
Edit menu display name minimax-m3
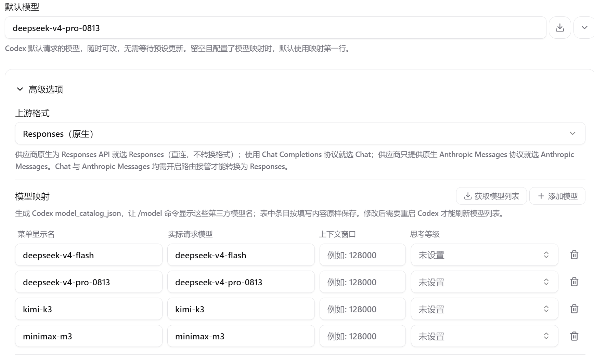click(89, 336)
